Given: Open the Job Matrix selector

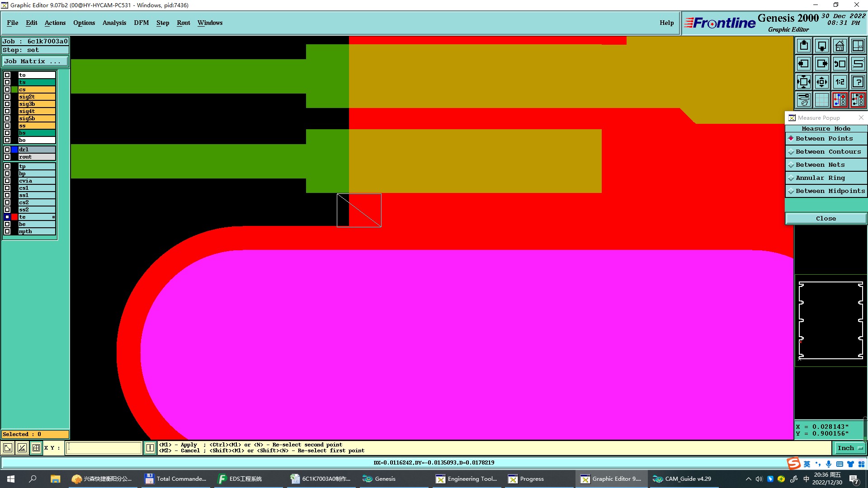Looking at the screenshot, I should point(35,61).
